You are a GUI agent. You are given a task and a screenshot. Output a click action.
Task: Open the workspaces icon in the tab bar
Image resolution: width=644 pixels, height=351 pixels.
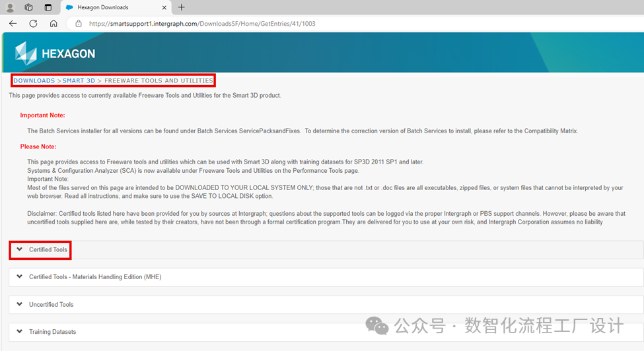pos(28,7)
